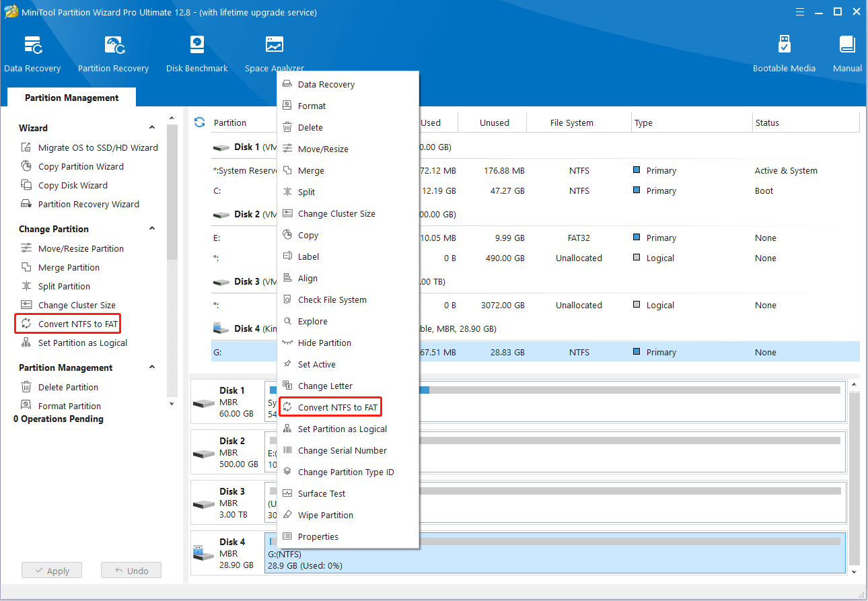Image resolution: width=868 pixels, height=601 pixels.
Task: Create Bootable Media from the toolbar
Action: coord(784,54)
